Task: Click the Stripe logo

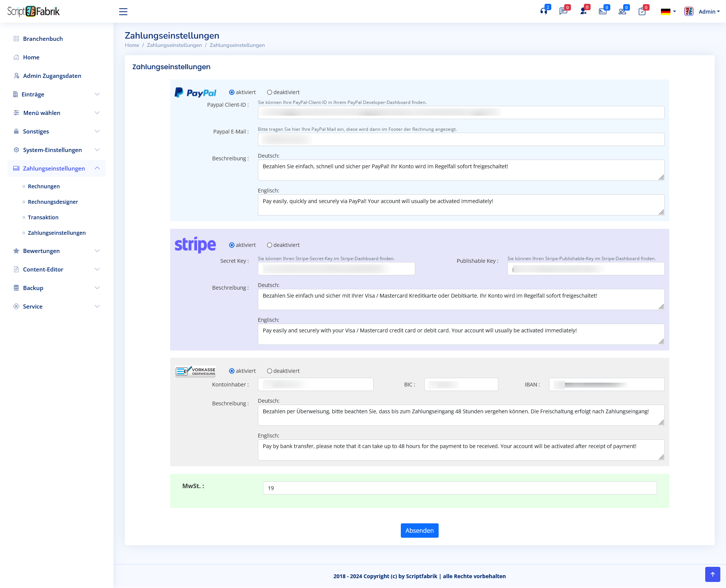Action: coord(195,245)
